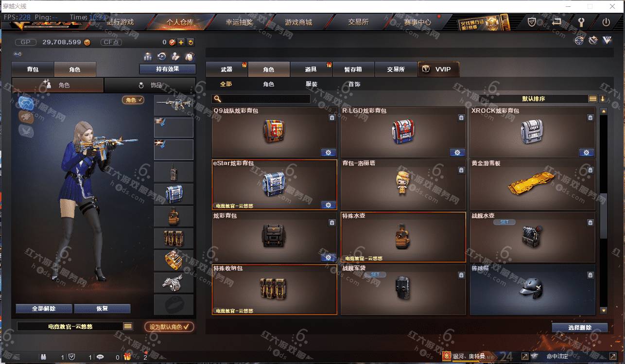625x364 pixels.
Task: Open the gear settings on the R.LGD炫彩背包 item
Action: [x=457, y=153]
